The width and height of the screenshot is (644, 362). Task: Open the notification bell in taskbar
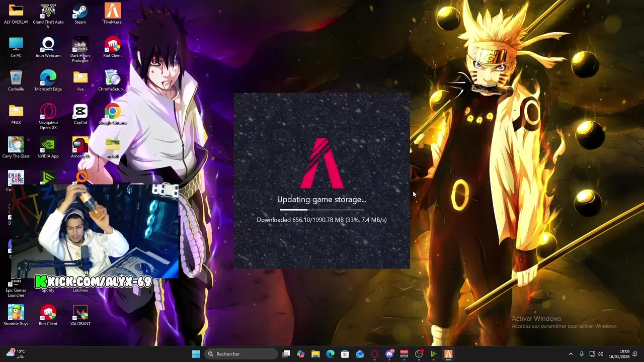(635, 354)
